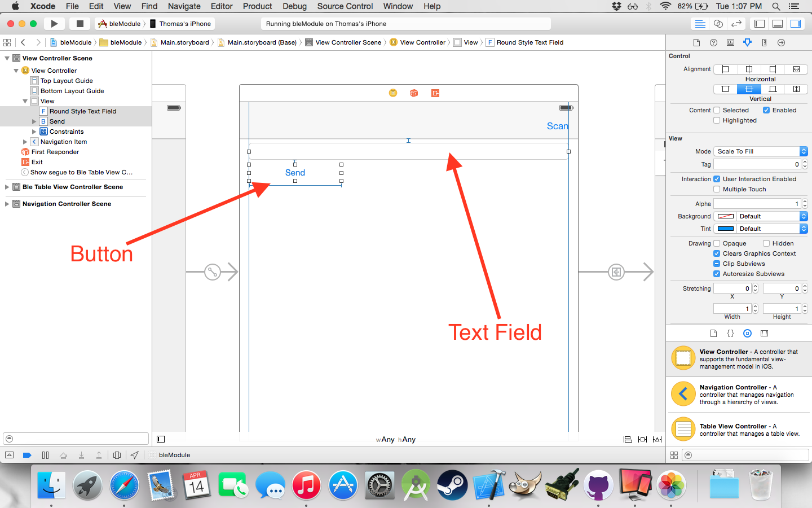Show the File Template library
This screenshot has width=812, height=508.
coord(713,333)
